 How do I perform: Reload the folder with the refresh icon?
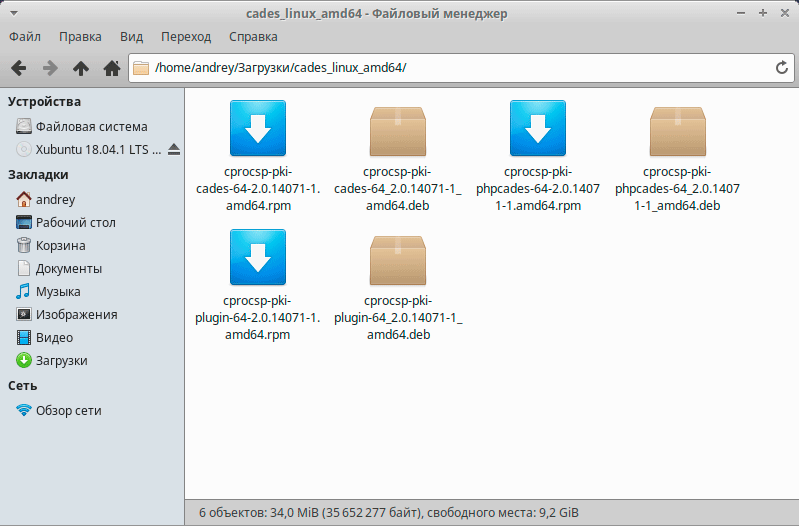782,67
